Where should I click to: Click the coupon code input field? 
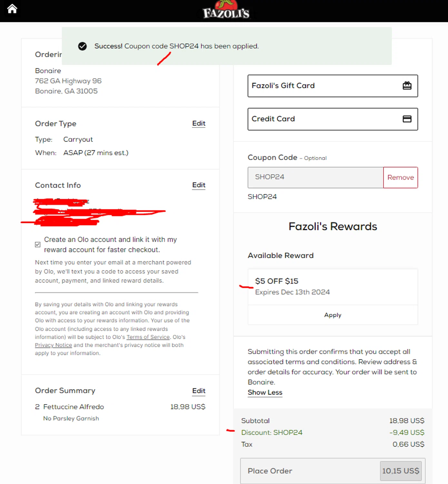point(315,177)
